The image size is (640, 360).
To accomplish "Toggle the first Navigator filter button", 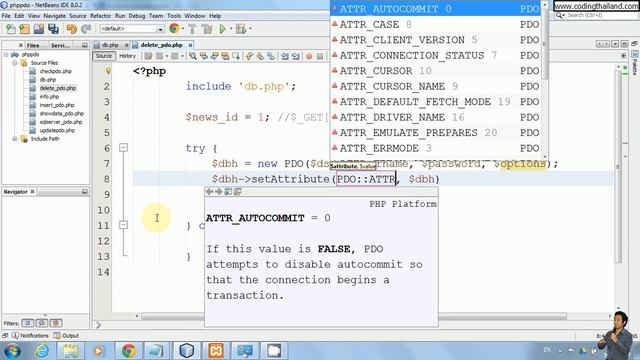I will [28, 323].
